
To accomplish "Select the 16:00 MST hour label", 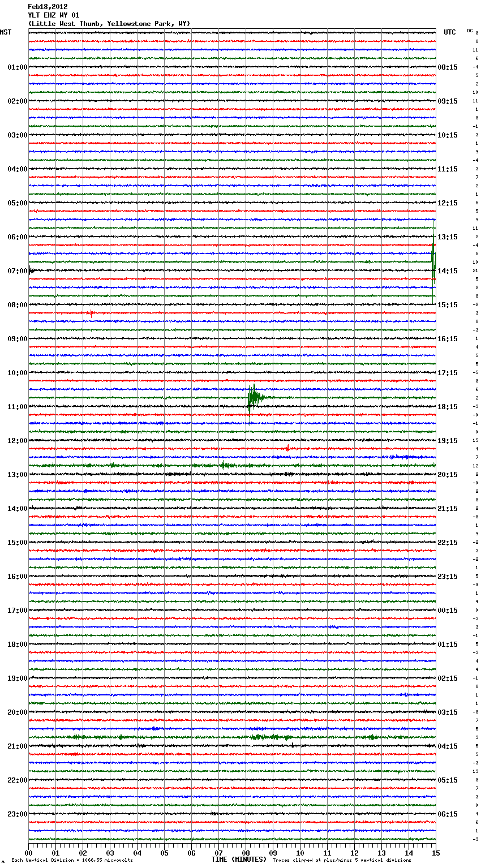I will coord(18,577).
